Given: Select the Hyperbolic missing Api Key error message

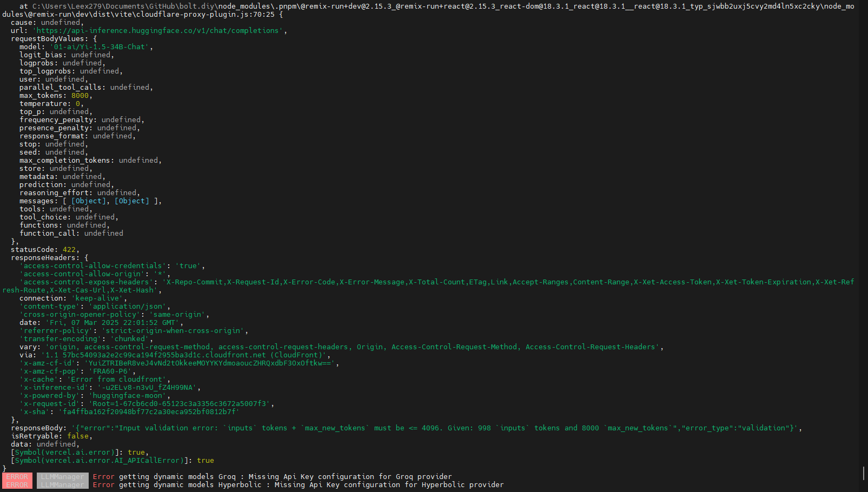Looking at the screenshot, I should tap(299, 485).
